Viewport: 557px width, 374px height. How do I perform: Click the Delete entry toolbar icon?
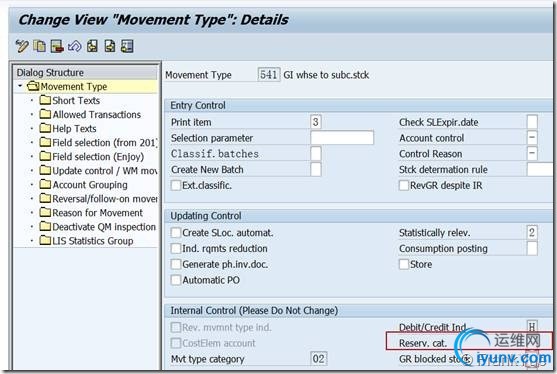click(57, 47)
